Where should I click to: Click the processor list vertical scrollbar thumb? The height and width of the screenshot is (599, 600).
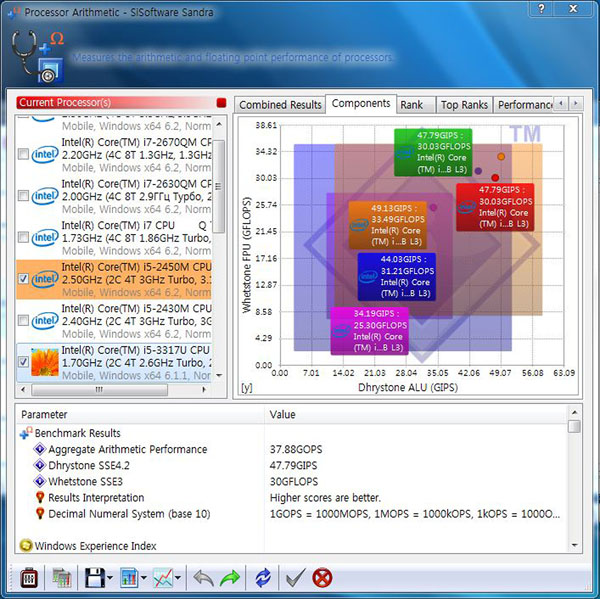click(x=218, y=186)
